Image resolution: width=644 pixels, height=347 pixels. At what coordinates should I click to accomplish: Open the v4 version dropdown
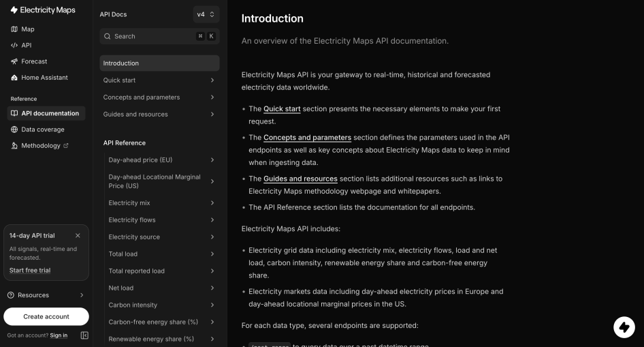pyautogui.click(x=206, y=14)
